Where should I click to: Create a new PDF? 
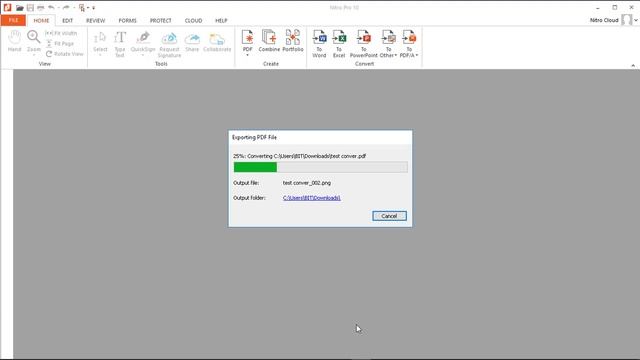[x=247, y=39]
